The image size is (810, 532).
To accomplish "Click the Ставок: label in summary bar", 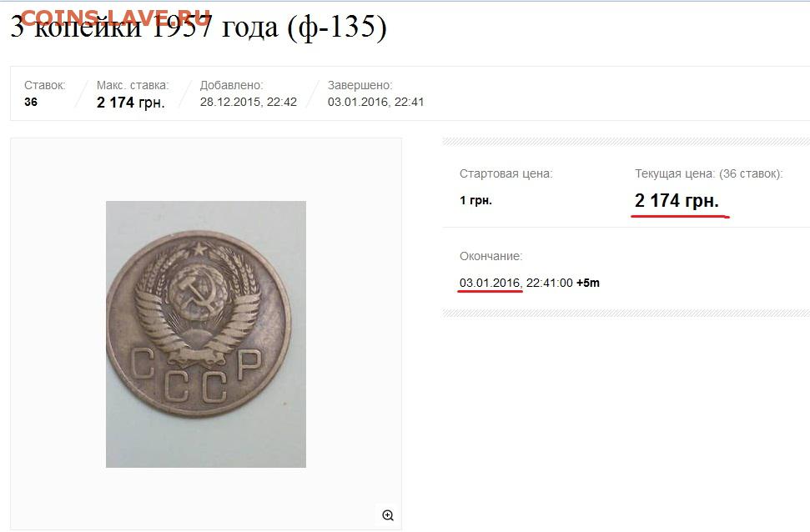I will (45, 85).
